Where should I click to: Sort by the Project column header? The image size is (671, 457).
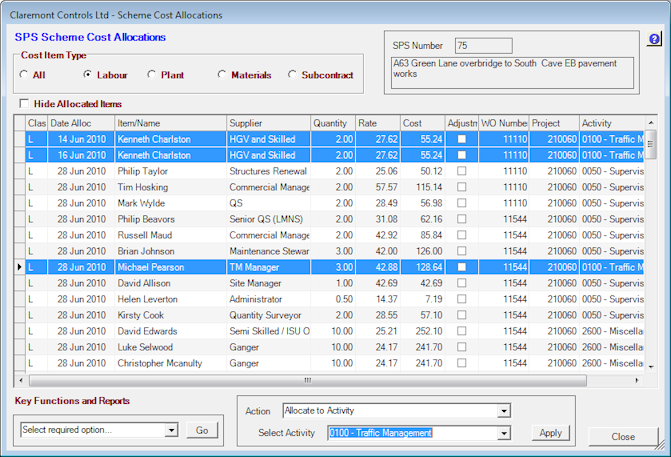coord(554,123)
